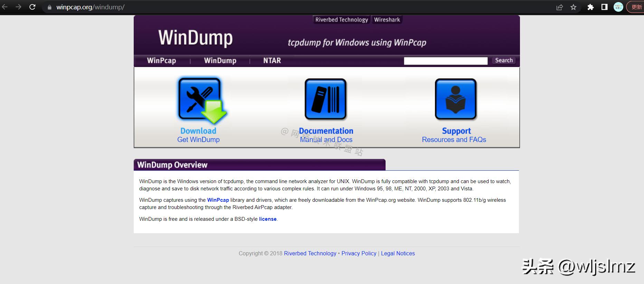
Task: Click the browser address bar URL
Action: [91, 7]
